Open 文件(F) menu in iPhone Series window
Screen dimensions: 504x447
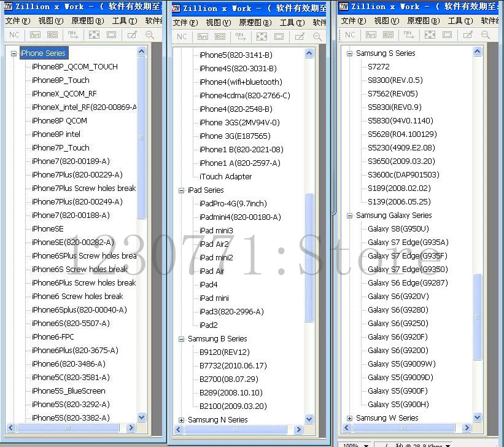(x=18, y=21)
